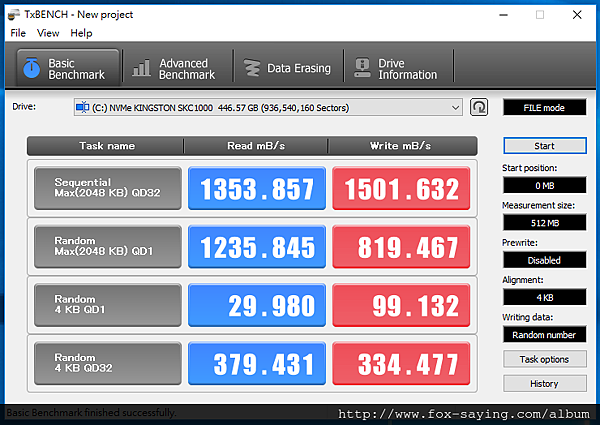Click status text Basic Benchmark finished successfully
600x425 pixels.
coord(91,413)
